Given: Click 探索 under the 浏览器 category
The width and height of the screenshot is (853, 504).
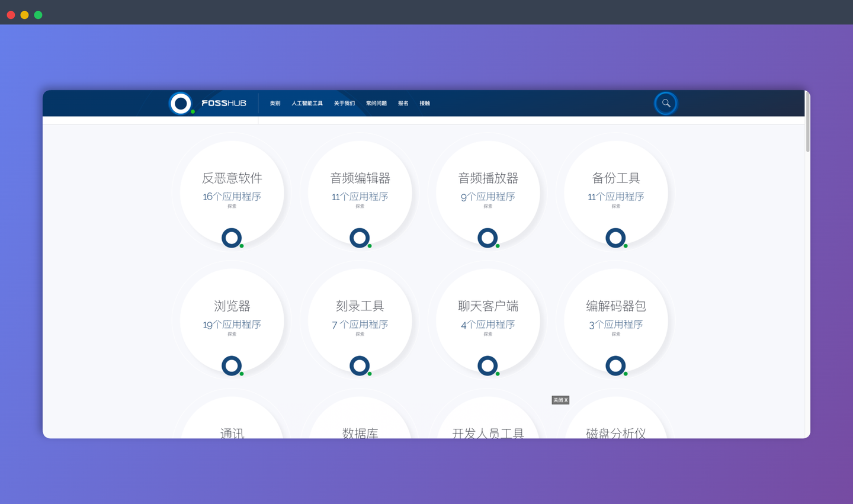Looking at the screenshot, I should (232, 333).
